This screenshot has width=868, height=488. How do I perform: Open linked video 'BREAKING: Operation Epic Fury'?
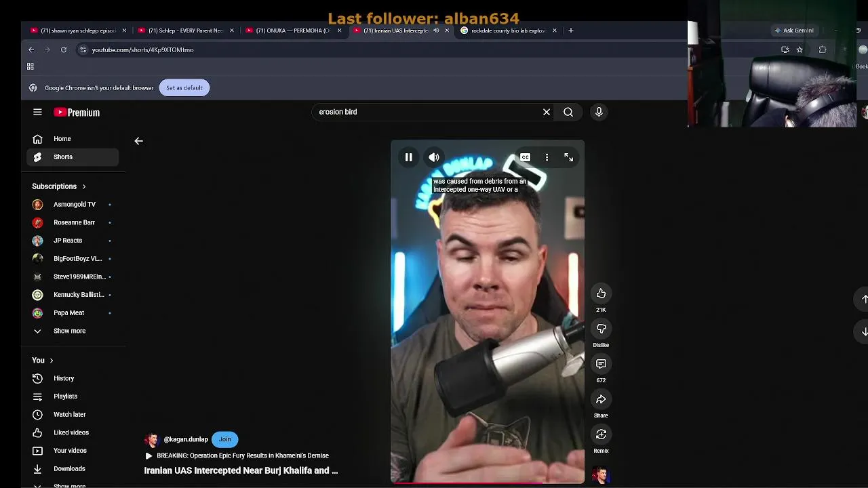(237, 455)
